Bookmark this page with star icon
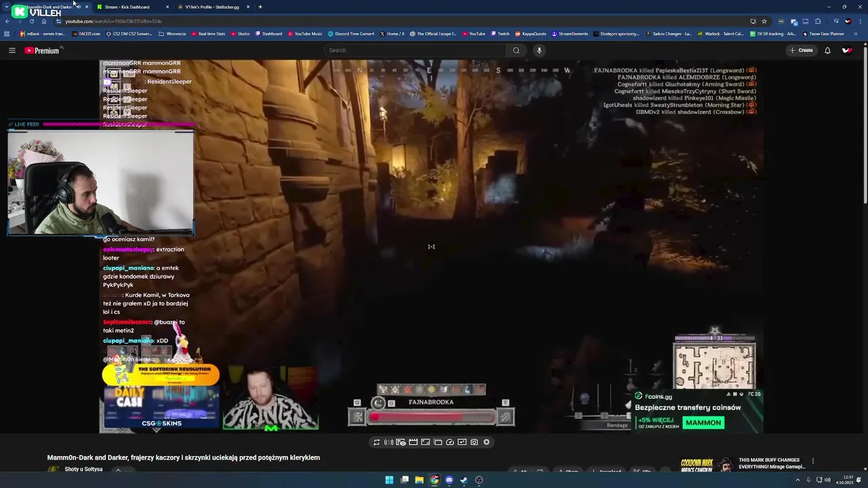Image resolution: width=868 pixels, height=488 pixels. coord(764,21)
